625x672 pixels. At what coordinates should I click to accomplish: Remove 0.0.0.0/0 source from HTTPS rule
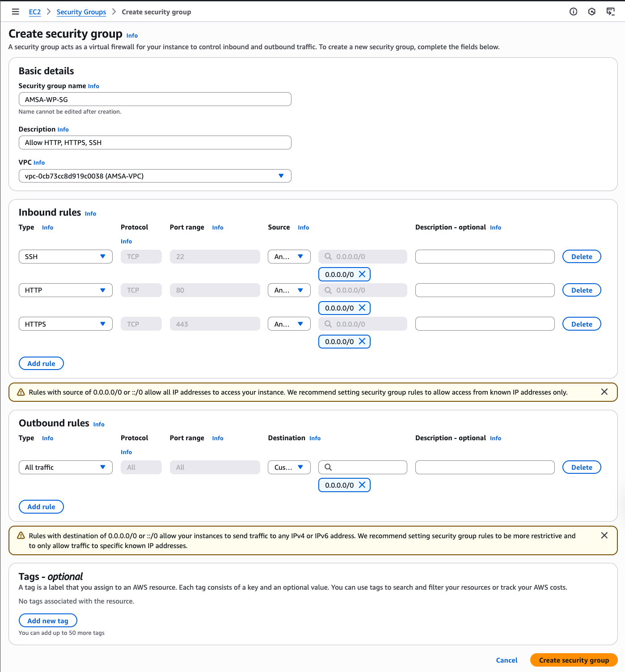(362, 341)
